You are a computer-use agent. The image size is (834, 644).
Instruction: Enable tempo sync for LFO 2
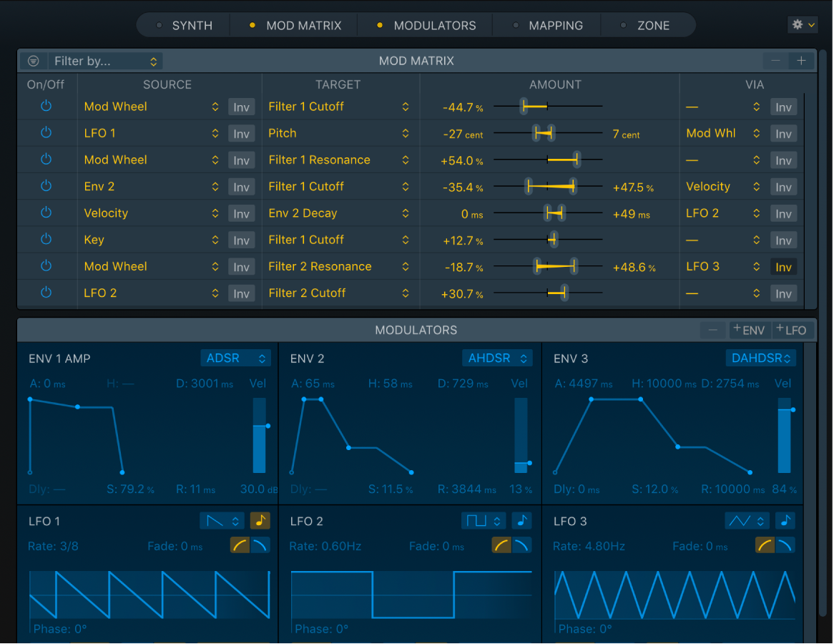(522, 521)
